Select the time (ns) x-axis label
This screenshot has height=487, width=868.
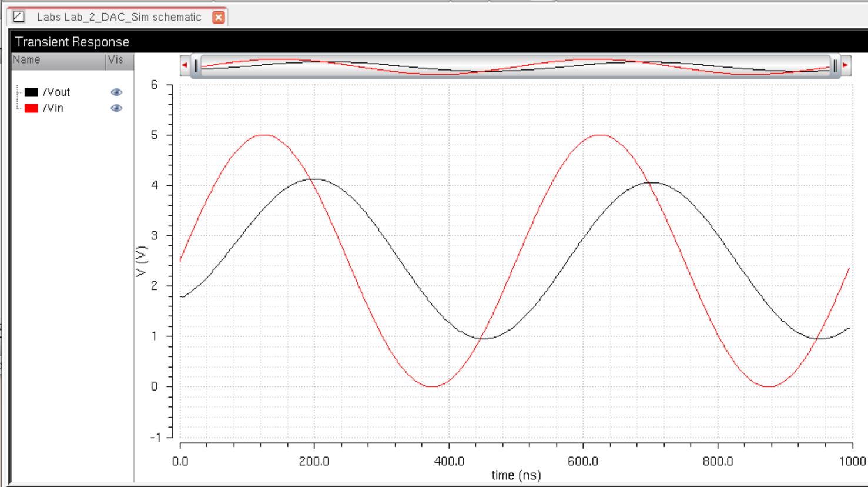click(x=516, y=475)
